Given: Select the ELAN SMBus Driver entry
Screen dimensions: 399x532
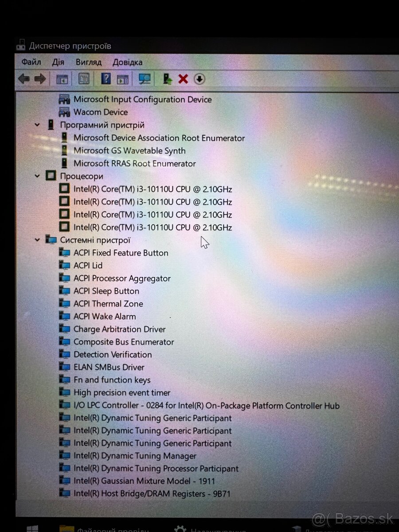Looking at the screenshot, I should point(108,367).
